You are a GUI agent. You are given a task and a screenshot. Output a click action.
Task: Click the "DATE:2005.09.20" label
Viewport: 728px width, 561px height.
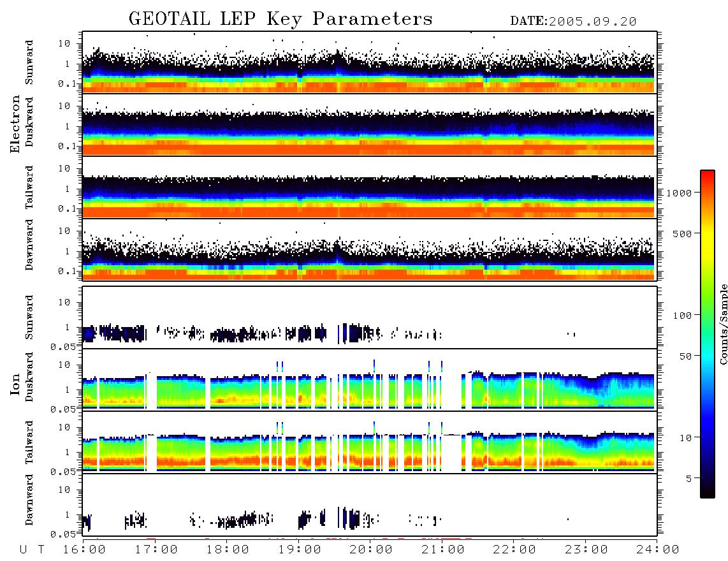[573, 21]
